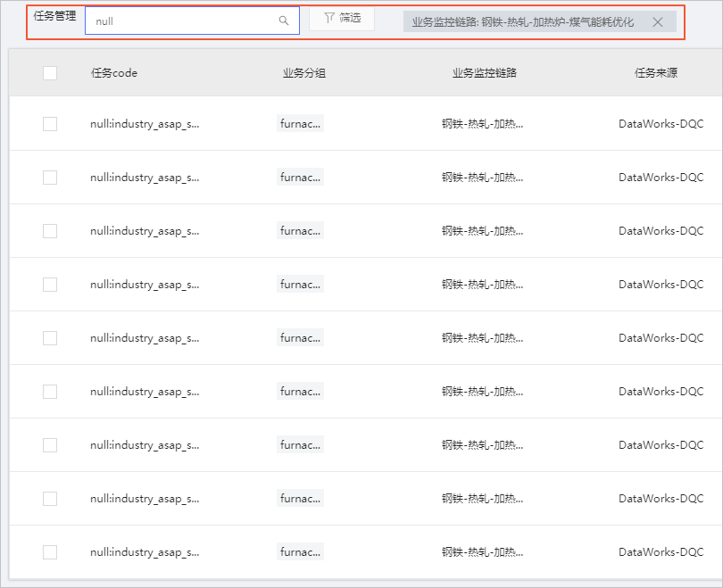The width and height of the screenshot is (723, 588).
Task: Open the 筛选 filter button
Action: (342, 19)
